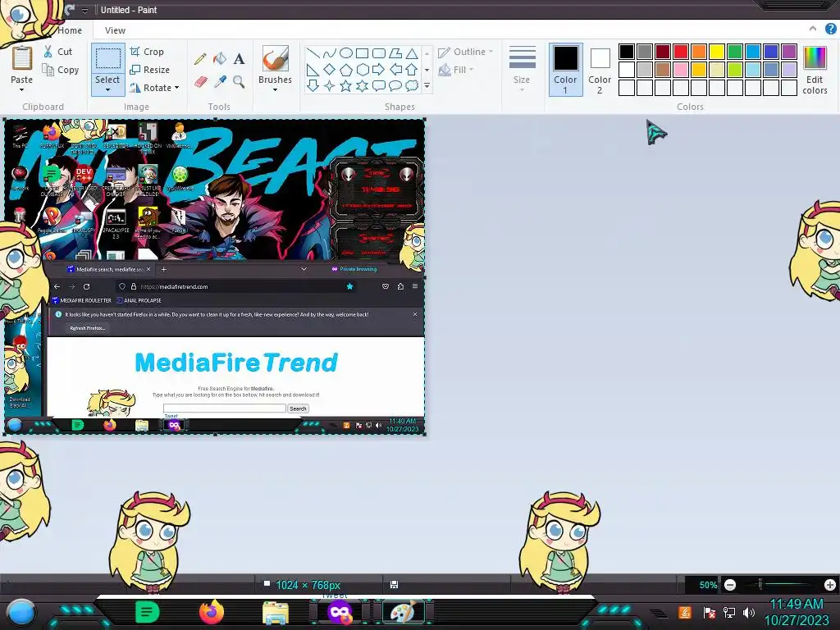Choose the Fill with color bucket tool
Image resolution: width=840 pixels, height=630 pixels.
(220, 58)
